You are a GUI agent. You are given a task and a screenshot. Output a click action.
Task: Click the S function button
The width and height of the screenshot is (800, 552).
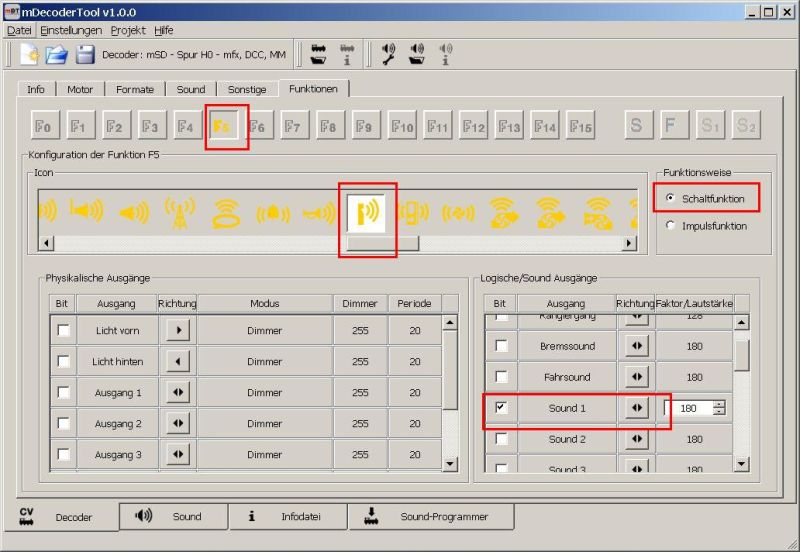tap(635, 127)
